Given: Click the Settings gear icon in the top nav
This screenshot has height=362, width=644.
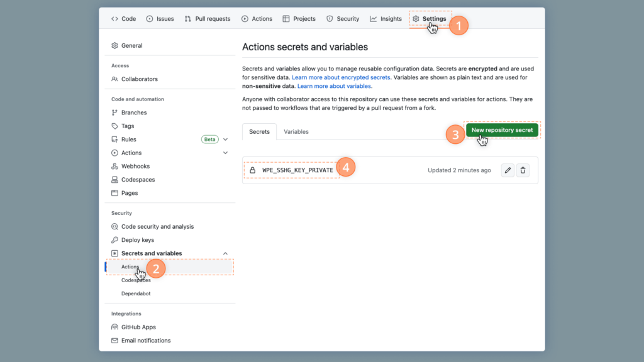Looking at the screenshot, I should point(417,18).
